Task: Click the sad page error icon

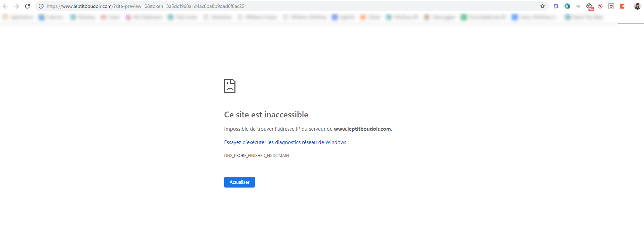Action: click(230, 86)
